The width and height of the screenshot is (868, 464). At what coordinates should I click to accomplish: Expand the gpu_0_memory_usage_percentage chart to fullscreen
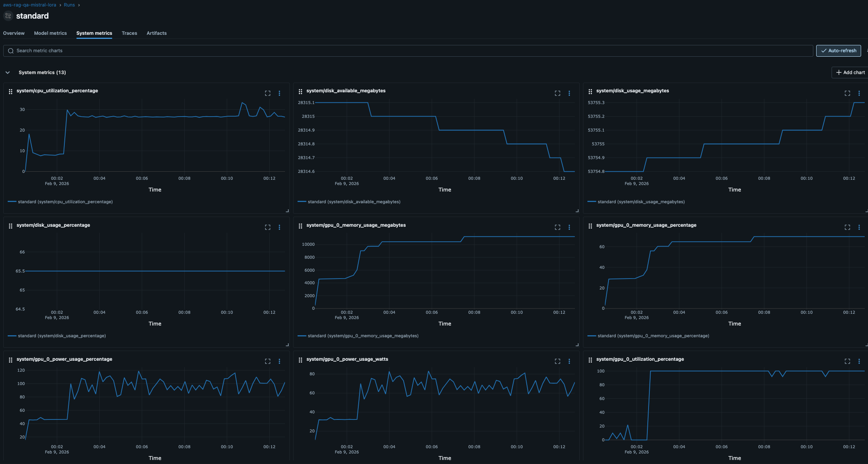pyautogui.click(x=847, y=227)
